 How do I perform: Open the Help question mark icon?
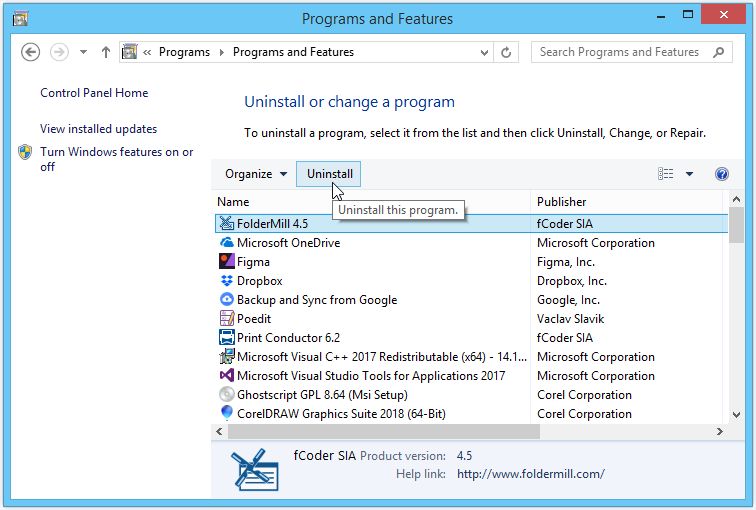722,174
